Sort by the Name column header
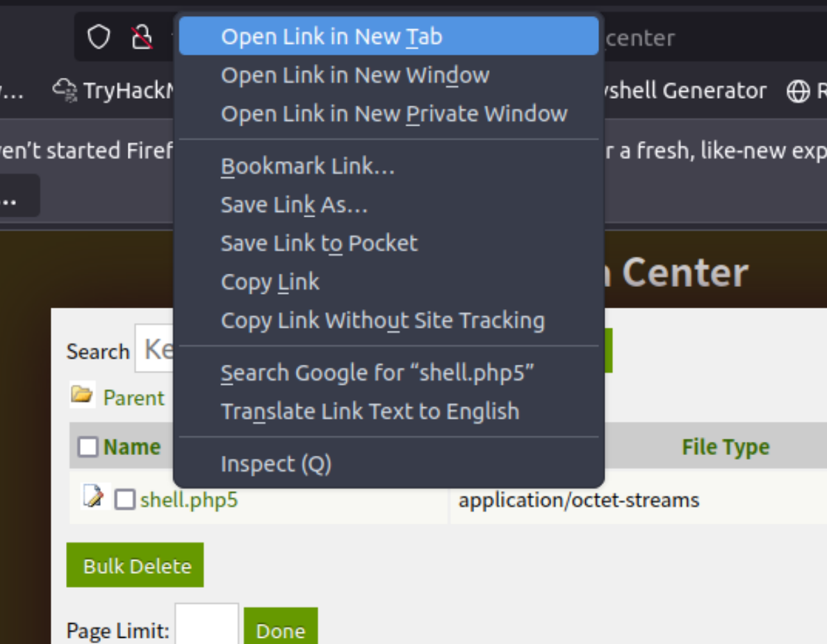 [132, 447]
